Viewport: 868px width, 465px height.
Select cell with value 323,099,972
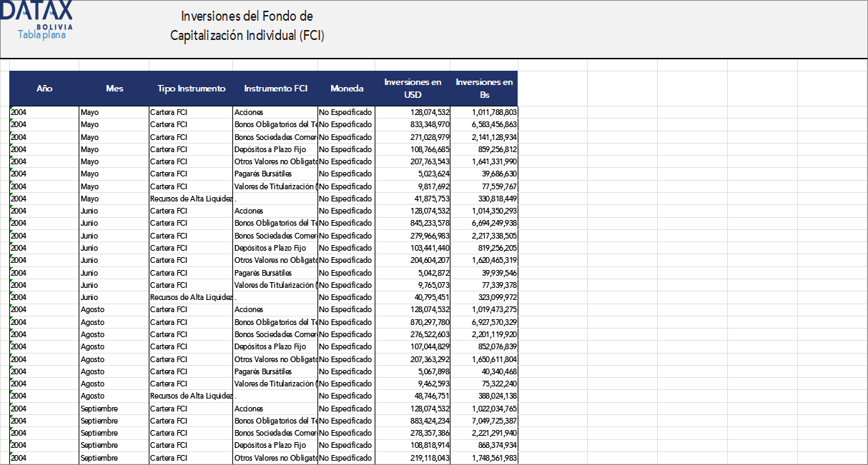tap(485, 297)
